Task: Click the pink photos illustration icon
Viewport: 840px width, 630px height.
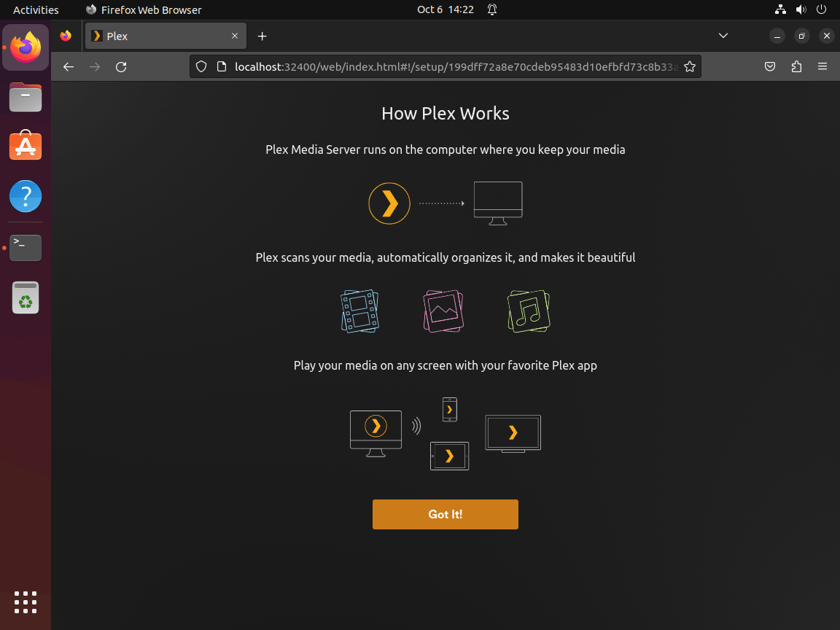Action: tap(443, 311)
